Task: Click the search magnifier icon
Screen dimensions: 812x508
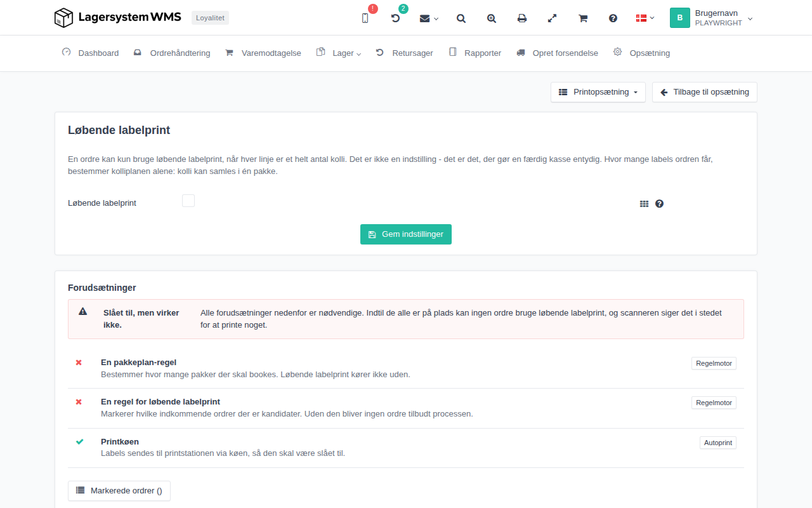Action: tap(461, 18)
